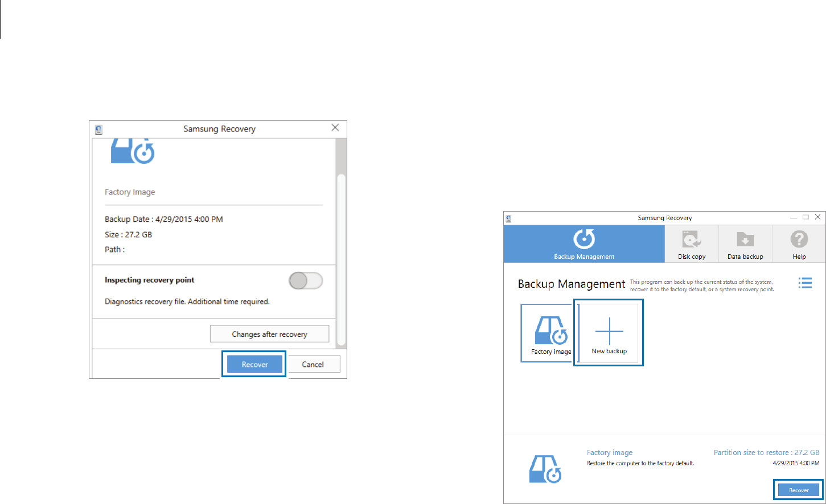Click Partition size to restore : 27.2 GB
This screenshot has height=504, width=826.
pyautogui.click(x=766, y=453)
